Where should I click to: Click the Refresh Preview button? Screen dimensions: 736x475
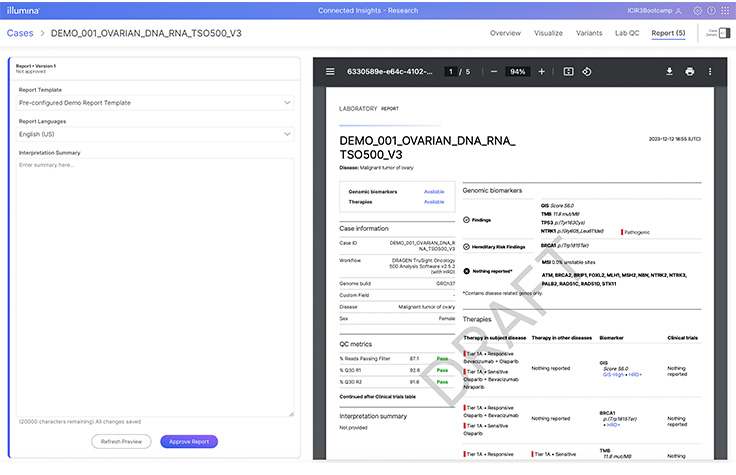(121, 441)
